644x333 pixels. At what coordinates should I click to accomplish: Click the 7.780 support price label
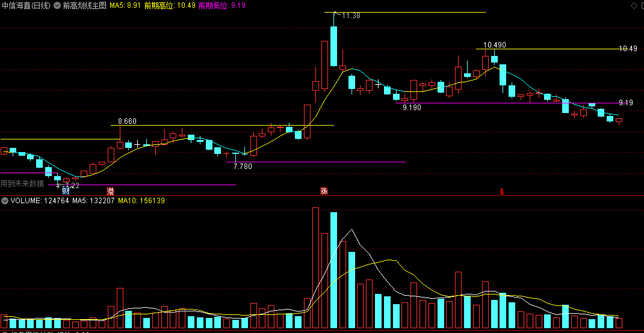point(243,166)
